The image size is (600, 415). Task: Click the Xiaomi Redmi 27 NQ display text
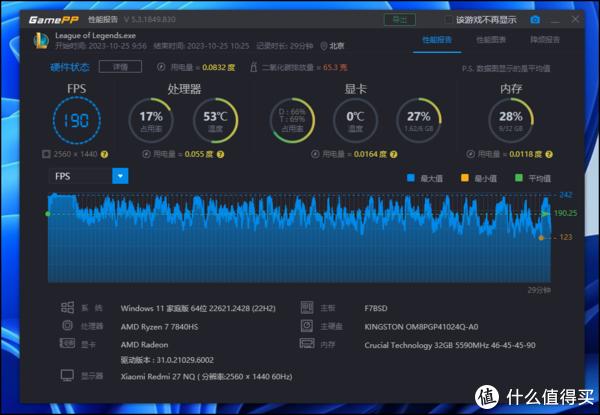pyautogui.click(x=206, y=377)
